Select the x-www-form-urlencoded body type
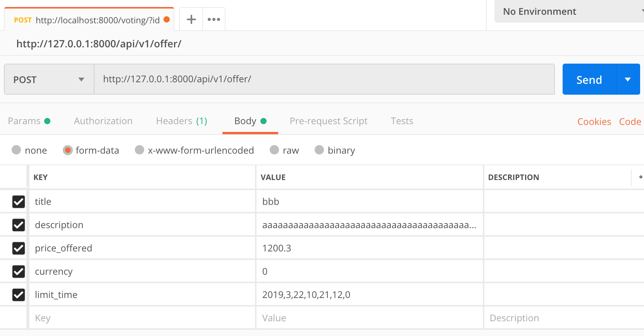 [x=139, y=150]
